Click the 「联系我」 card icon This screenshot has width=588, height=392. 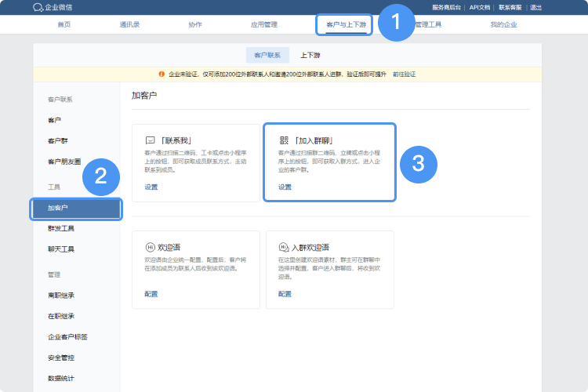[x=150, y=140]
